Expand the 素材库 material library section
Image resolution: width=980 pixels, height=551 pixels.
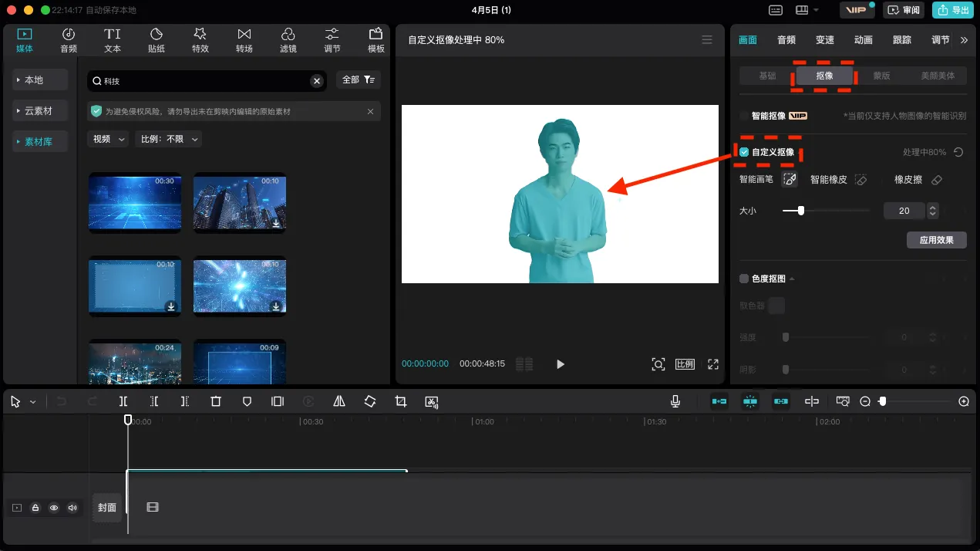(x=40, y=141)
